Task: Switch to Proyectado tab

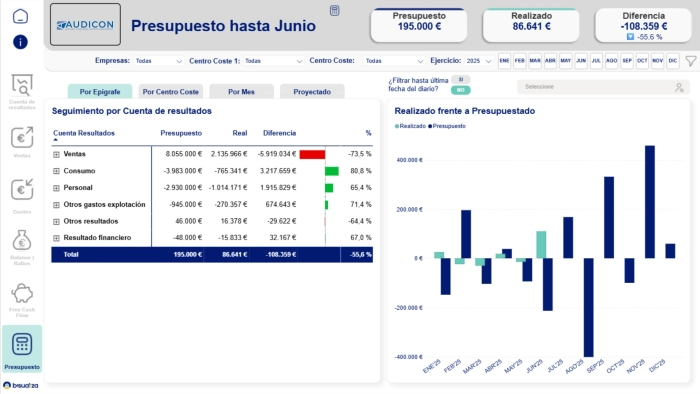Action: 312,91
